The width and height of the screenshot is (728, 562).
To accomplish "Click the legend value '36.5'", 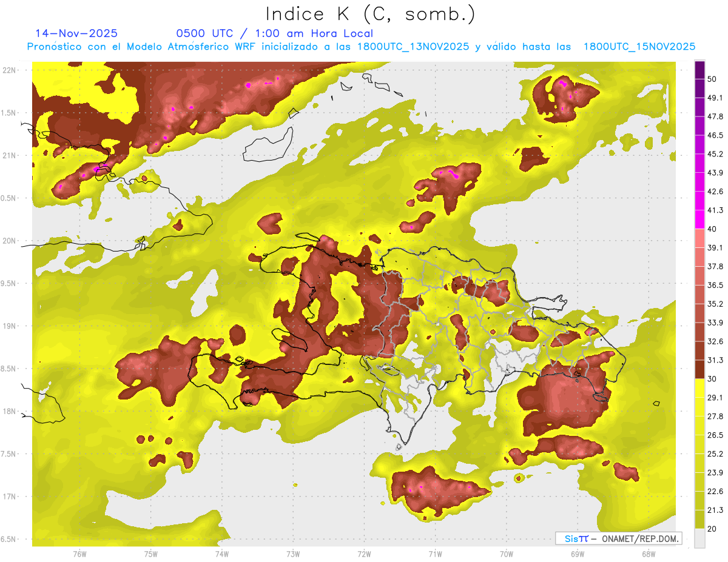I will (x=715, y=286).
